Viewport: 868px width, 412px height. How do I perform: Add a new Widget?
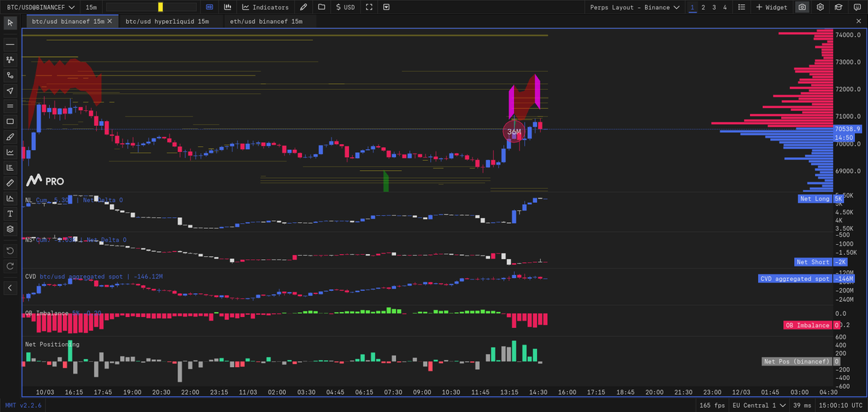tap(771, 7)
